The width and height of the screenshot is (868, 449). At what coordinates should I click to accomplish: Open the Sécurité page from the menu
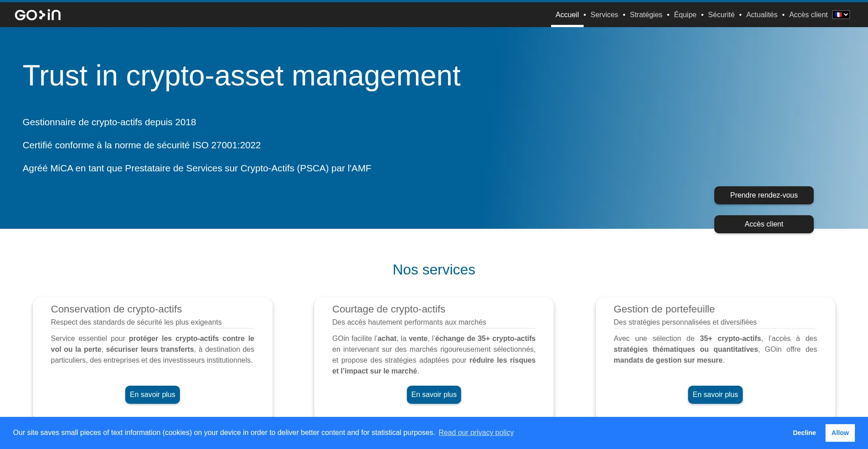pos(721,15)
